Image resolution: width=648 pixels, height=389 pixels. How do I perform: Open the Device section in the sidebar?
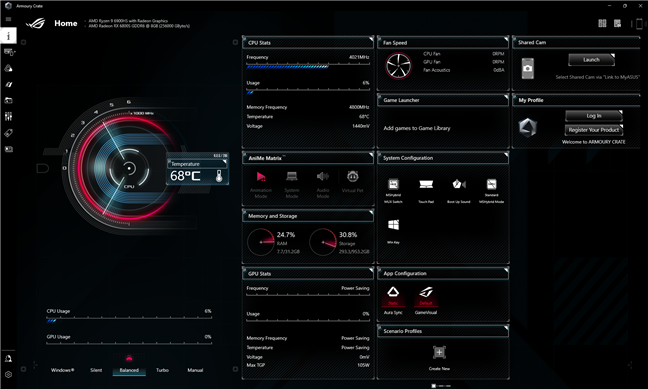coord(9,52)
